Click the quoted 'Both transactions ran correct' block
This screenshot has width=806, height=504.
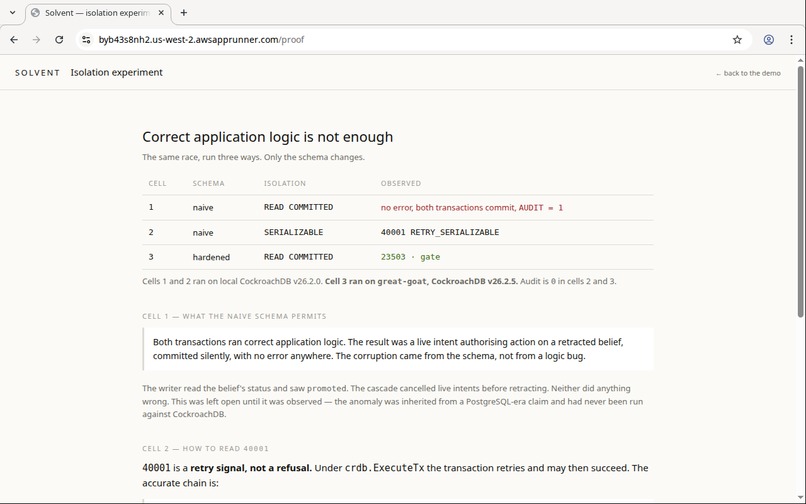pos(398,349)
